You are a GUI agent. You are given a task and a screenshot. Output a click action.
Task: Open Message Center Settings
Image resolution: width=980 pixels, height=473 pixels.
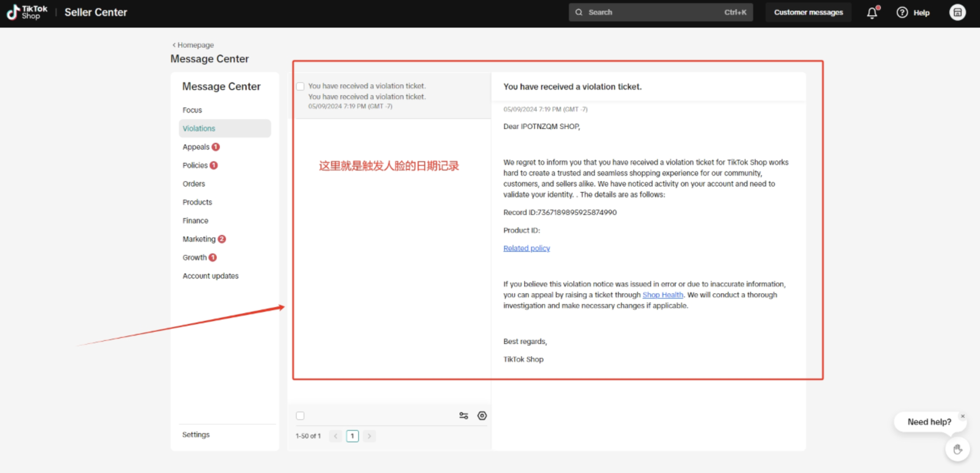(x=196, y=435)
